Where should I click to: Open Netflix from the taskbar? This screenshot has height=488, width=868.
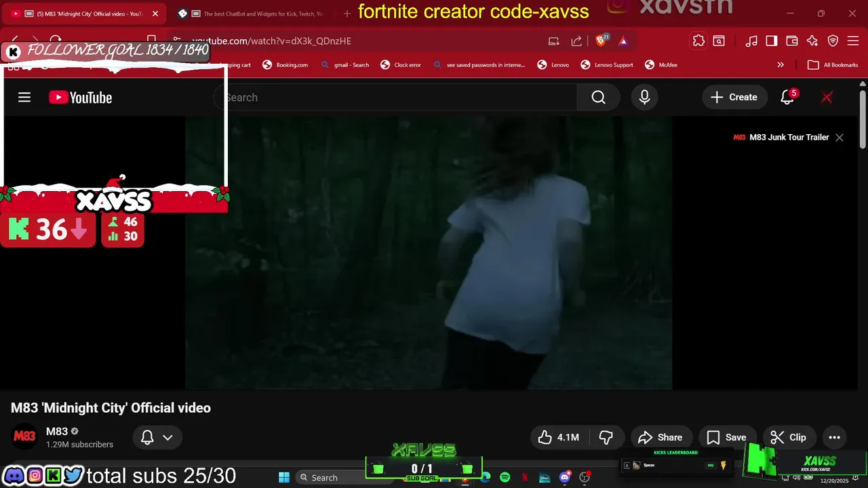coord(525,477)
